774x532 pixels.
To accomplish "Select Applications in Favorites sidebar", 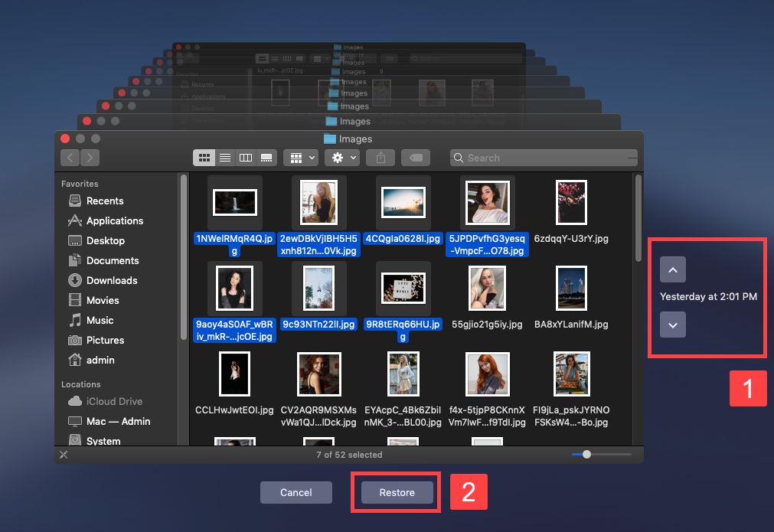I will pos(114,220).
